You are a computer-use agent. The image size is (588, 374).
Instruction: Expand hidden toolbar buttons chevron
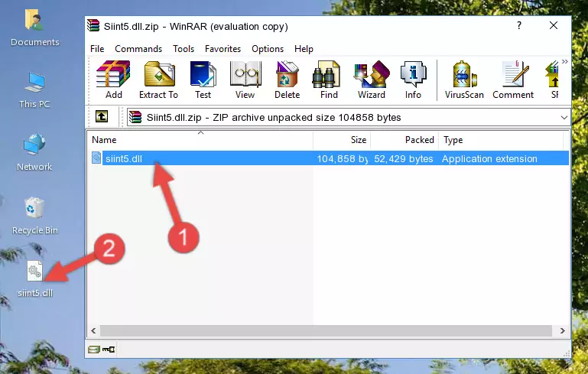click(x=565, y=61)
